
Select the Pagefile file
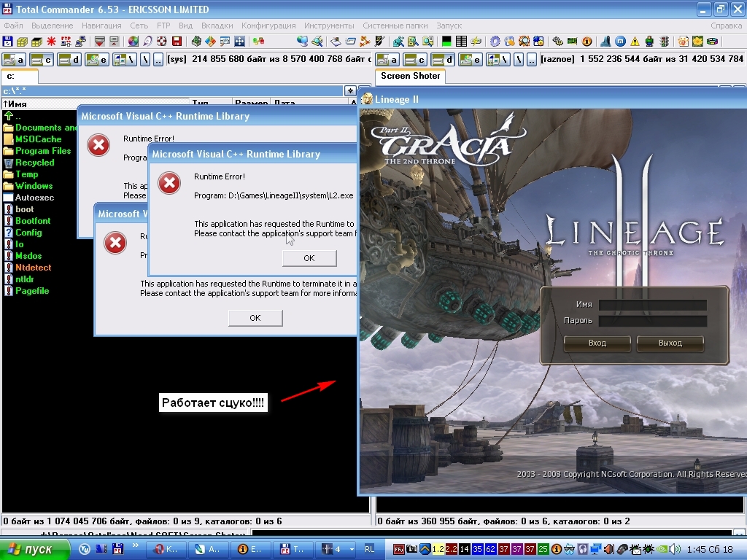[32, 291]
